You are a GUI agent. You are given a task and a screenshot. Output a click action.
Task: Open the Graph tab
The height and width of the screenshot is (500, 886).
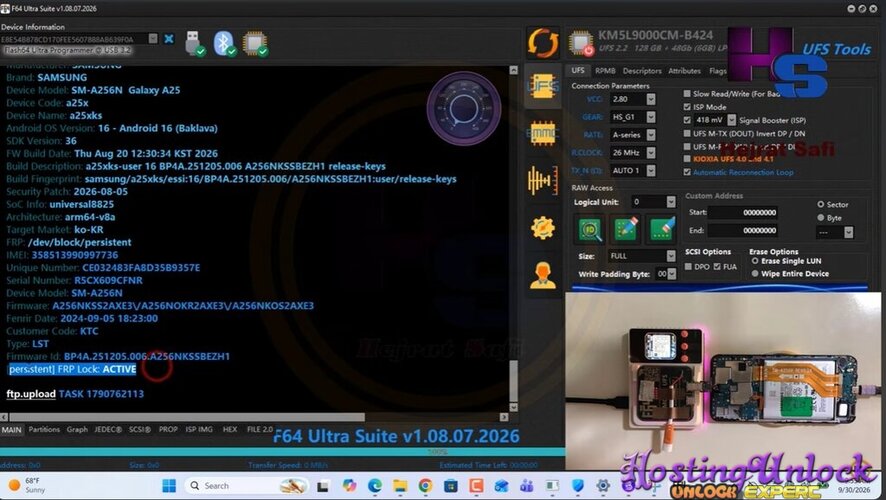click(x=77, y=429)
